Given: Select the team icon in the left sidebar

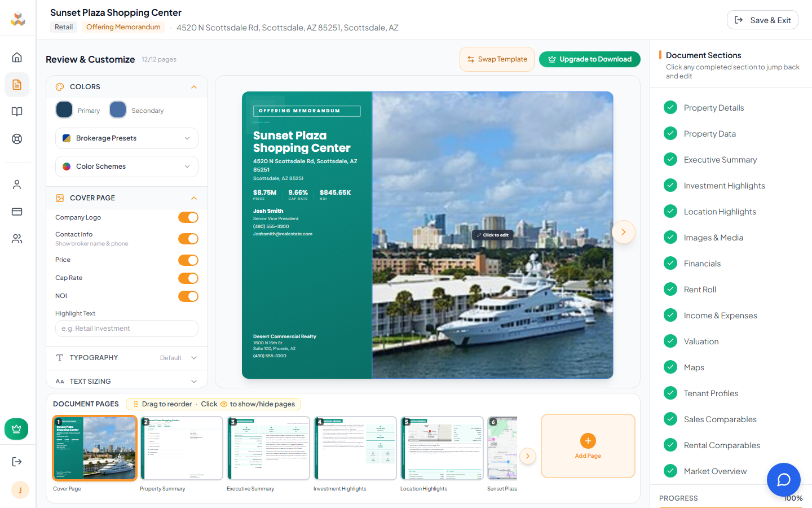Looking at the screenshot, I should [17, 239].
